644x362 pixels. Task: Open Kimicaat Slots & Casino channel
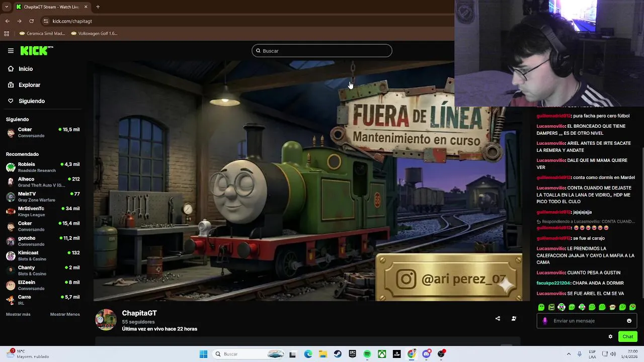(x=43, y=256)
